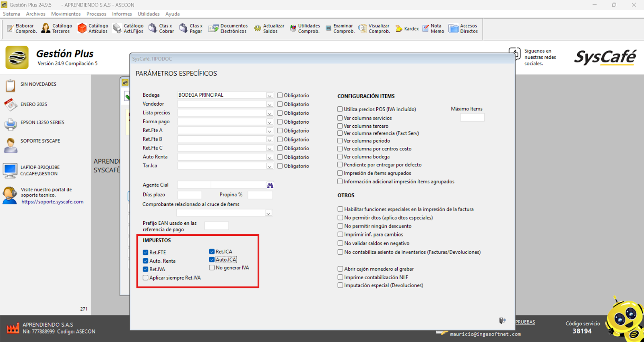Screen dimensions: 644x342
Task: Click the SOPORTE SYSCAFE sidebar entry
Action: pyautogui.click(x=40, y=141)
